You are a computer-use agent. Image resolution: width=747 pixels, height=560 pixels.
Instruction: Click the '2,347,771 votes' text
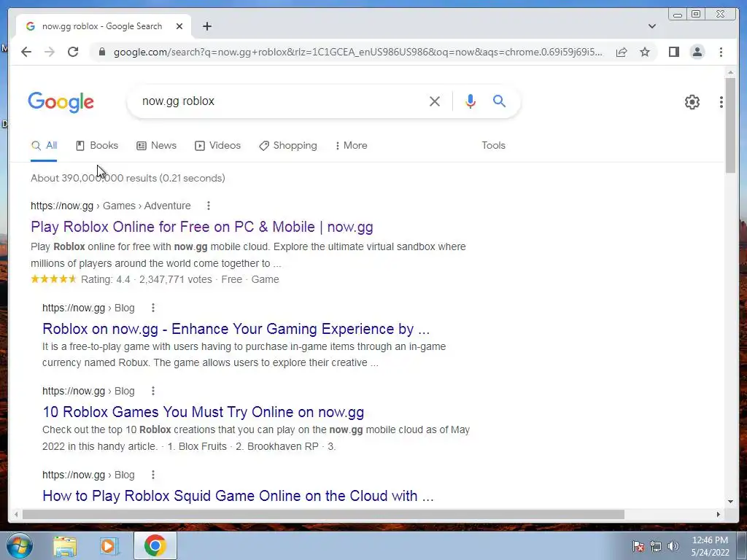point(175,279)
